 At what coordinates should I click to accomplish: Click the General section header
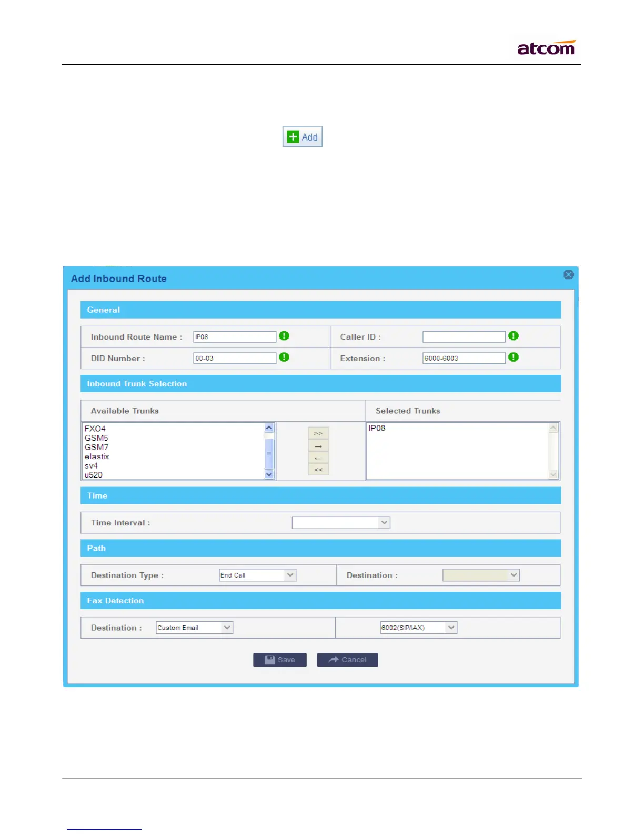320,310
